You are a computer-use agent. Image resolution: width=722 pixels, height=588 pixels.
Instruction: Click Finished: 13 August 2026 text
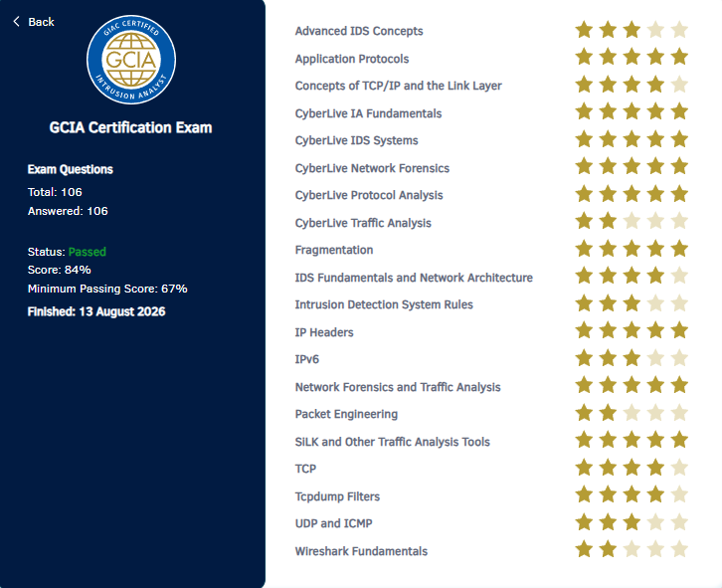tap(96, 311)
